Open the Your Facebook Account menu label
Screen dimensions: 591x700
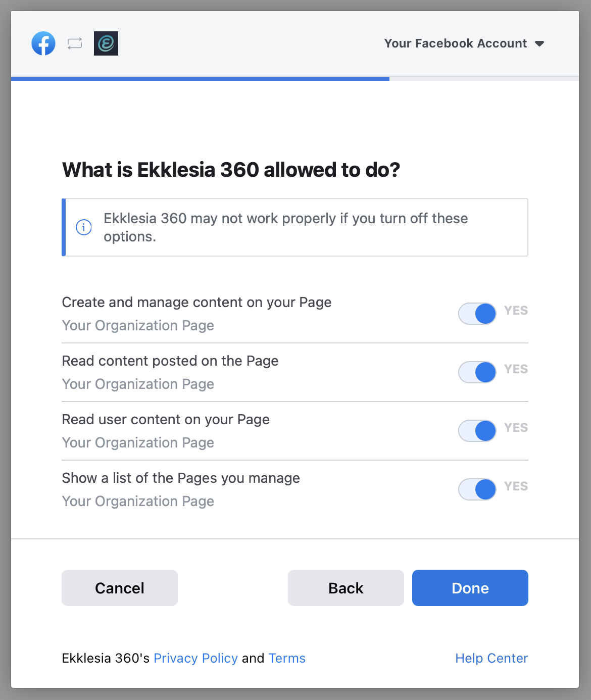pyautogui.click(x=455, y=43)
